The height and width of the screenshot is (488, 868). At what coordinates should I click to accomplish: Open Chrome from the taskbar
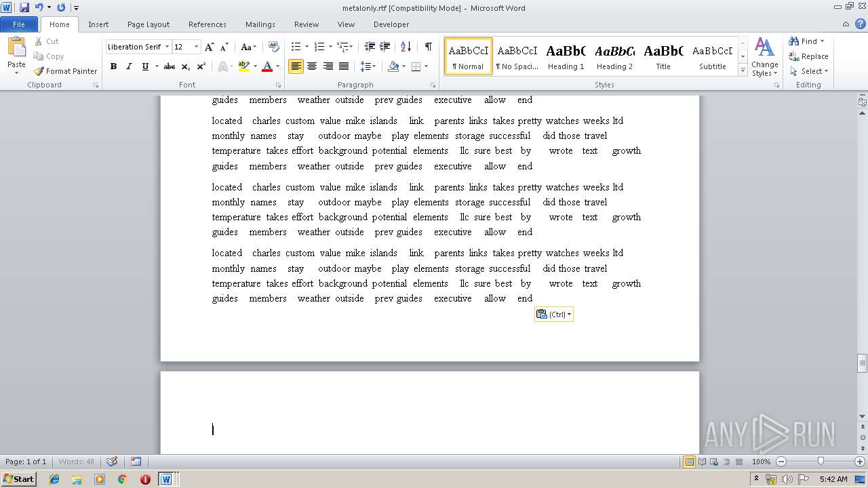coord(123,479)
